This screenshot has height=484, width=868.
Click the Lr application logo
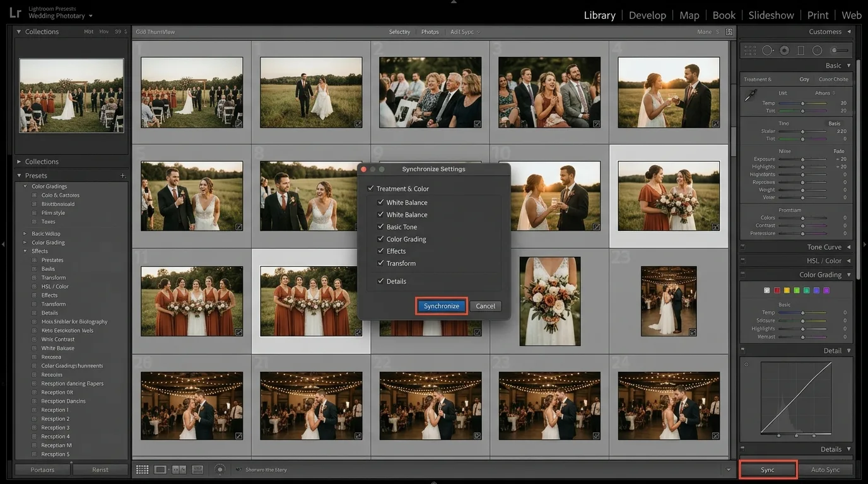click(x=16, y=13)
